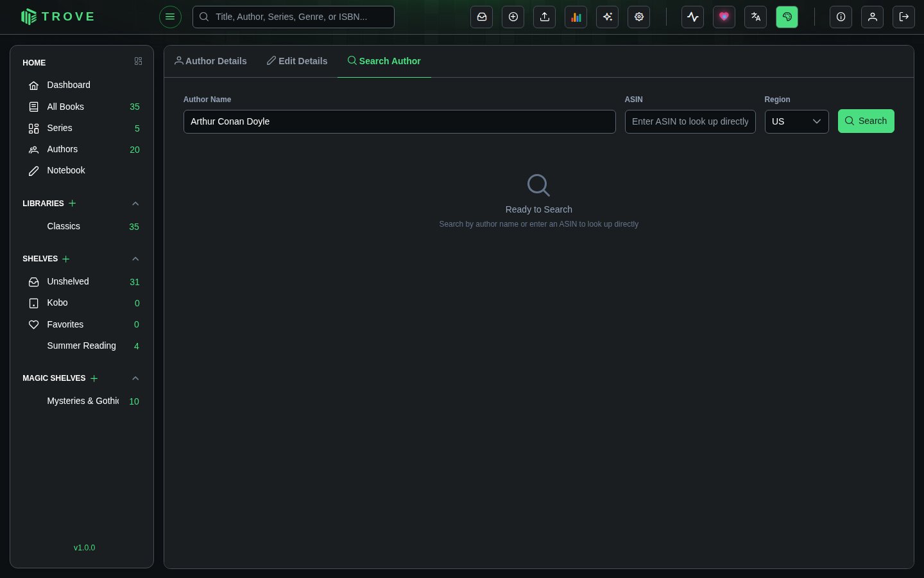This screenshot has height=578, width=924.
Task: Open the Favorites shelf
Action: tap(82, 324)
